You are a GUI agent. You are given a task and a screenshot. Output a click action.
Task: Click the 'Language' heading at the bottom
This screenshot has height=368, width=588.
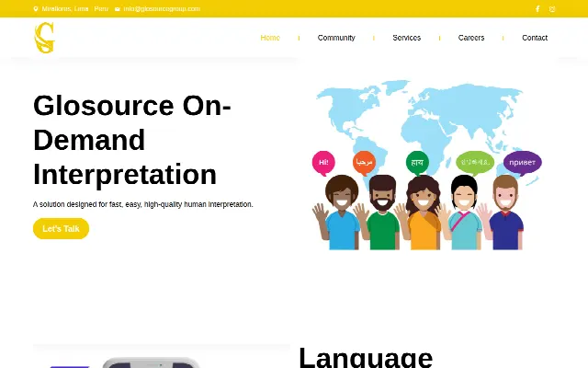(366, 357)
